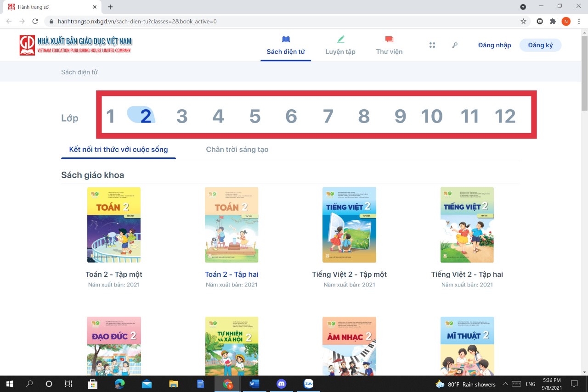Open the Chrome extensions puzzle icon
The image size is (588, 392).
click(x=553, y=21)
